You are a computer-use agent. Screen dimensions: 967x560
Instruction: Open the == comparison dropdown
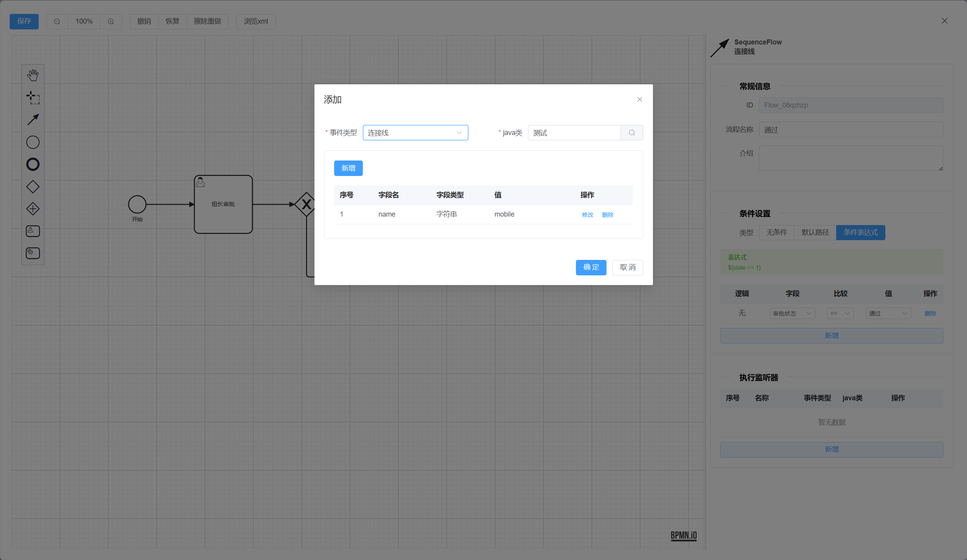pyautogui.click(x=840, y=313)
